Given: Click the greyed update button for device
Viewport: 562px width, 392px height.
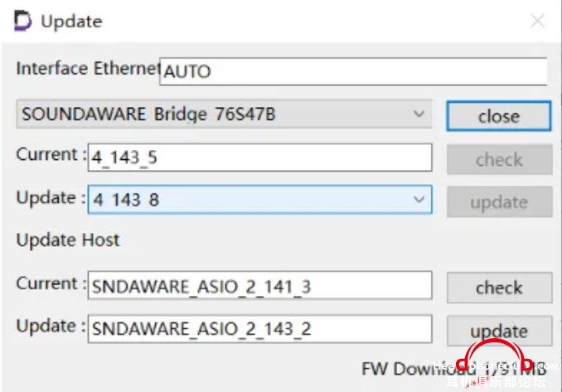Looking at the screenshot, I should pyautogui.click(x=499, y=201).
